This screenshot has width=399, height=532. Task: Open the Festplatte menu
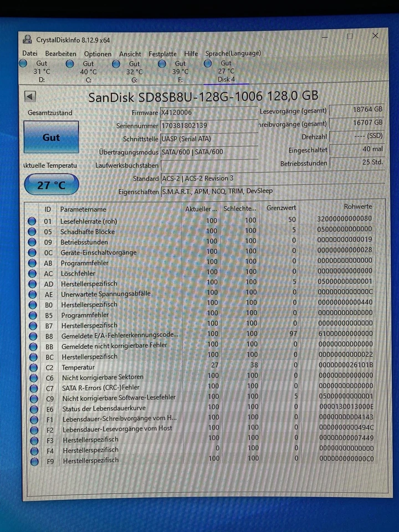coord(162,54)
